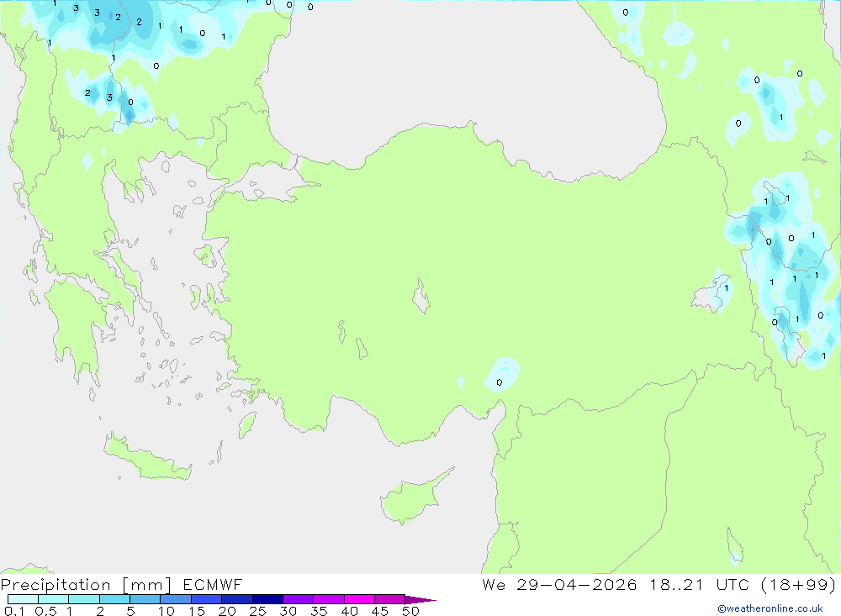This screenshot has height=616, width=841.
Task: Click the date '29-04-2026' text
Action: pyautogui.click(x=577, y=584)
